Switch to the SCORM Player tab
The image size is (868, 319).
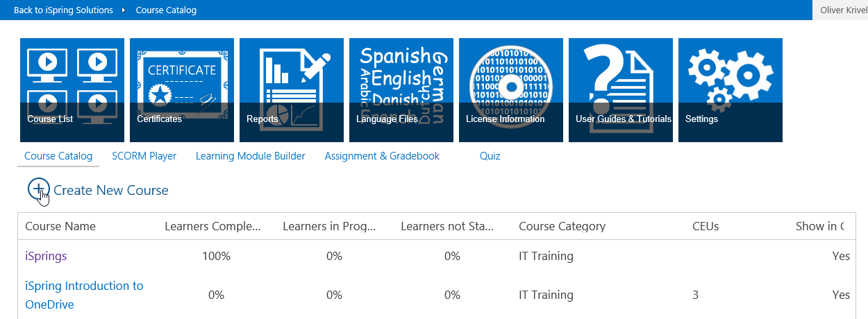tap(144, 156)
